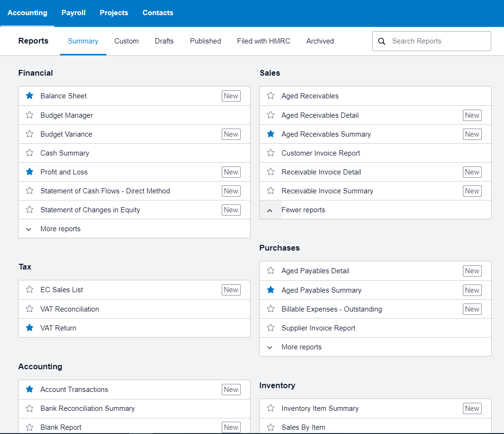This screenshot has width=504, height=434.
Task: Open Statement of Changes in Equity
Action: point(90,210)
